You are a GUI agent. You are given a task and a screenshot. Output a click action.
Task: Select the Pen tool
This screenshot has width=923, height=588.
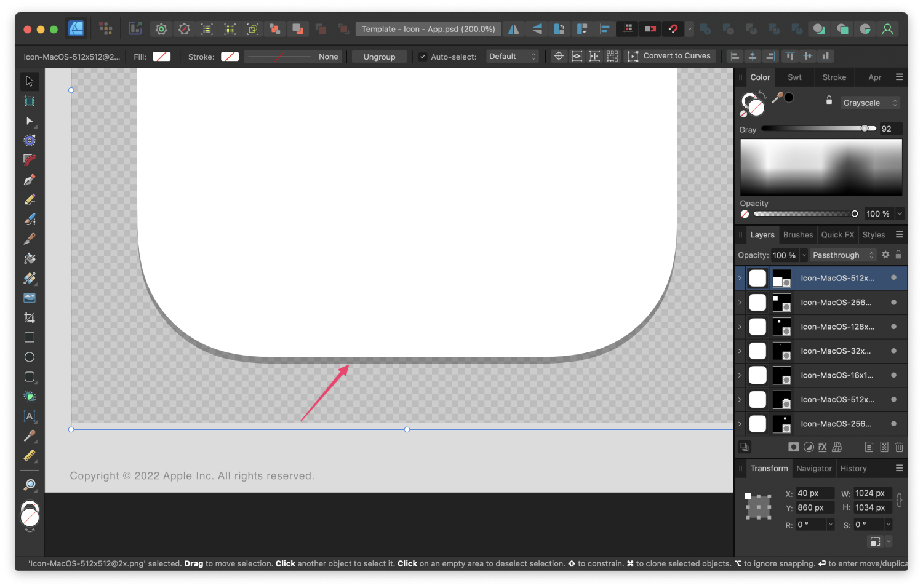29,180
